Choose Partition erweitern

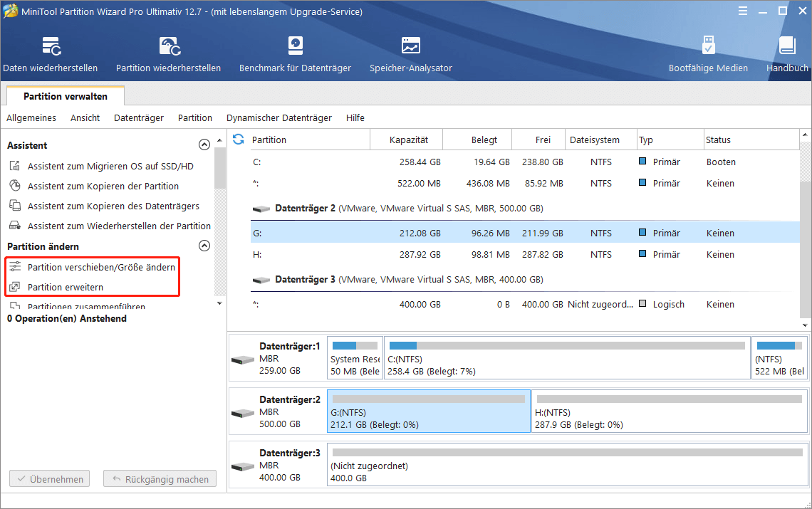pyautogui.click(x=66, y=287)
